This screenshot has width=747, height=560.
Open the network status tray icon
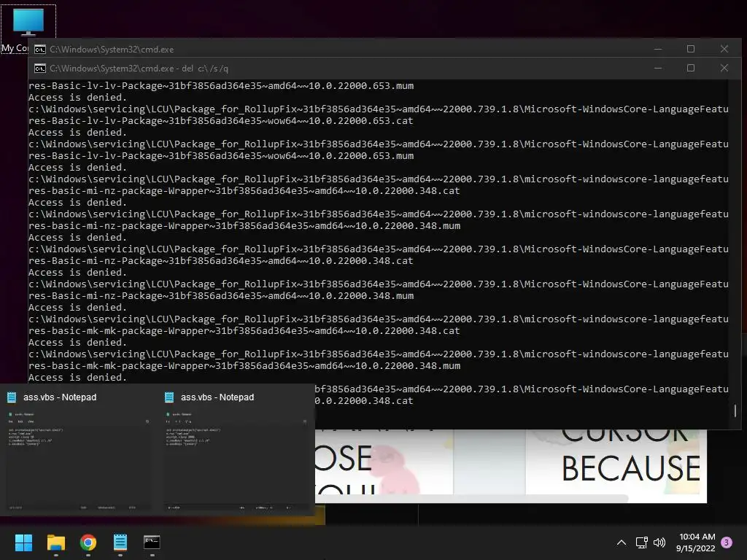point(641,542)
